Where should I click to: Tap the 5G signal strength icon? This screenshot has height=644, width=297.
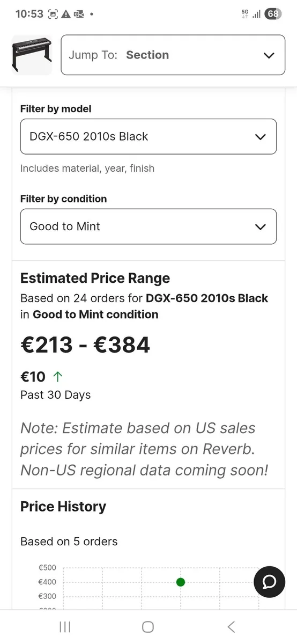coord(250,14)
